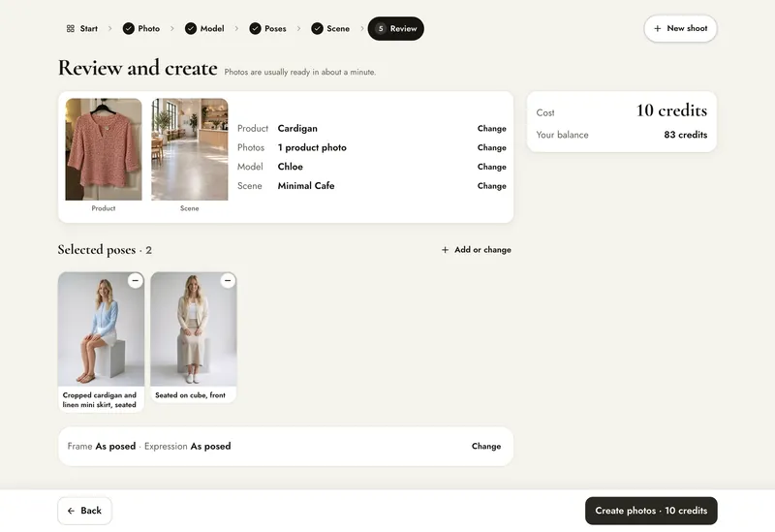The image size is (775, 532).
Task: Click the Chloe model name
Action: 290,167
